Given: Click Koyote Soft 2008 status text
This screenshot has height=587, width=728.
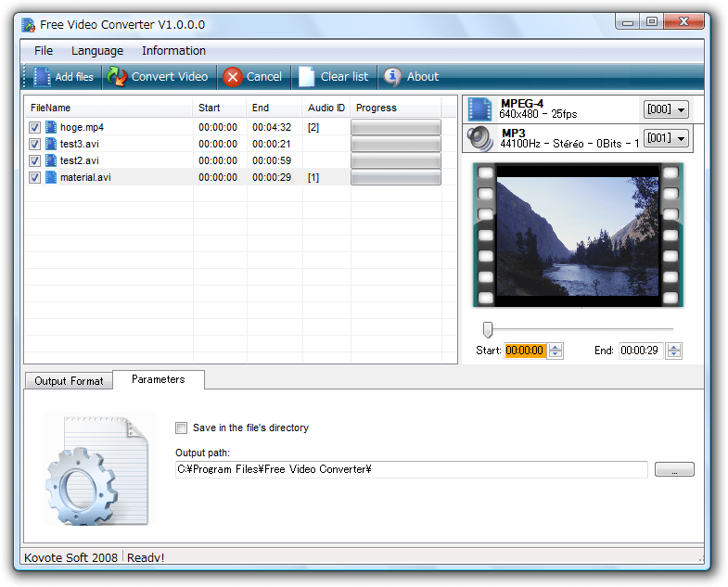Looking at the screenshot, I should click(x=71, y=557).
